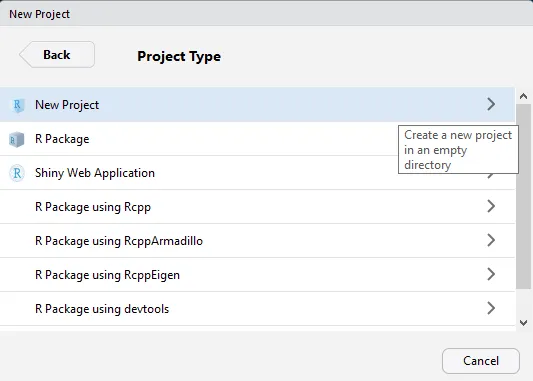Click the R Package box icon
Image resolution: width=533 pixels, height=381 pixels.
click(x=17, y=139)
